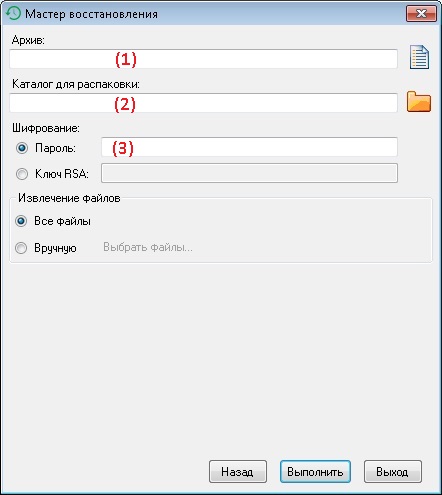This screenshot has width=442, height=495.
Task: Select the Ключ RSA radio button
Action: [22, 174]
